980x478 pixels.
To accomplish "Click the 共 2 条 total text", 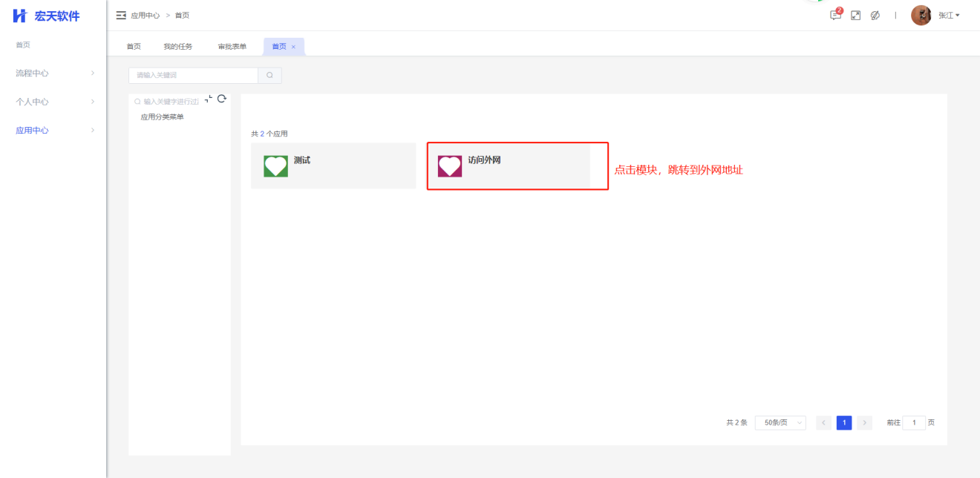I will coord(737,423).
